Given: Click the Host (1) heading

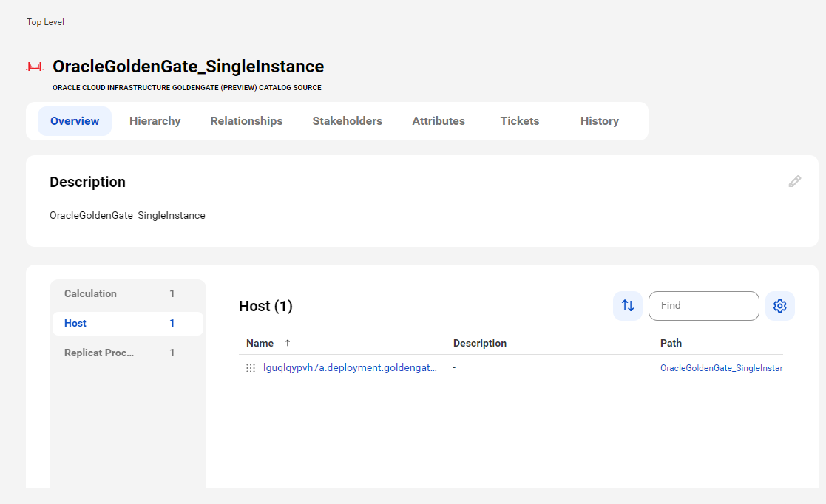Looking at the screenshot, I should tap(265, 306).
